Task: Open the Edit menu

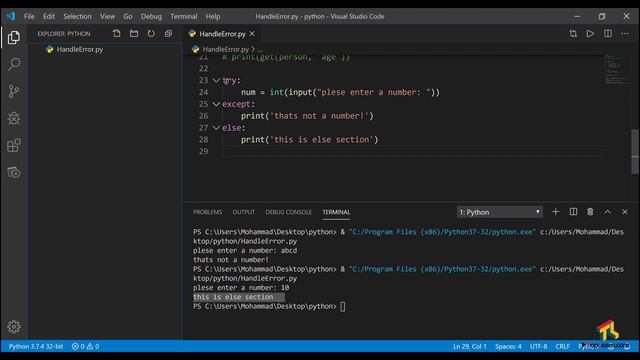Action: coord(49,16)
